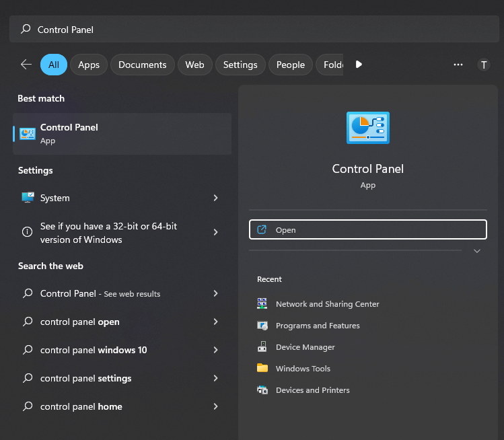The image size is (504, 440).
Task: Select 'control panel open' web suggestion
Action: click(122, 322)
